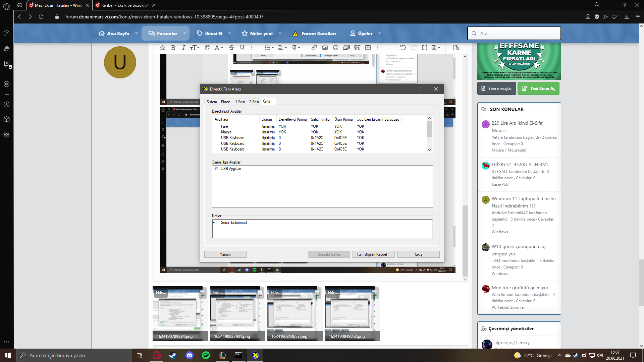Open the font size dropdown
The height and width of the screenshot is (362, 644).
tap(194, 48)
